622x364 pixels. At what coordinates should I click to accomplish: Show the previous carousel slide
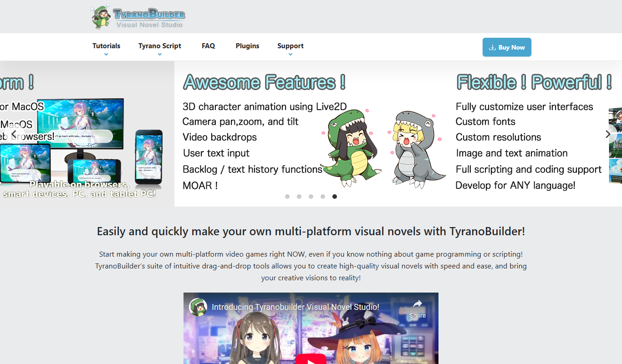click(x=14, y=134)
